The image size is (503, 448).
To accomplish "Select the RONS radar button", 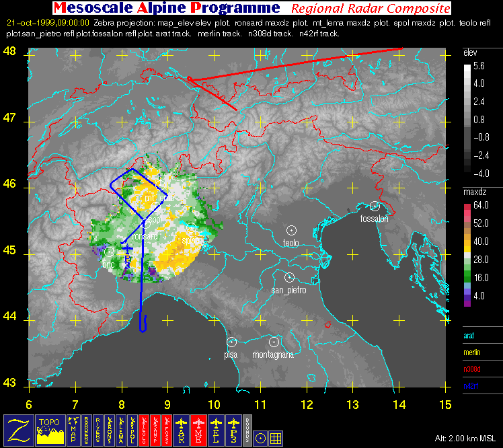I will [110, 431].
